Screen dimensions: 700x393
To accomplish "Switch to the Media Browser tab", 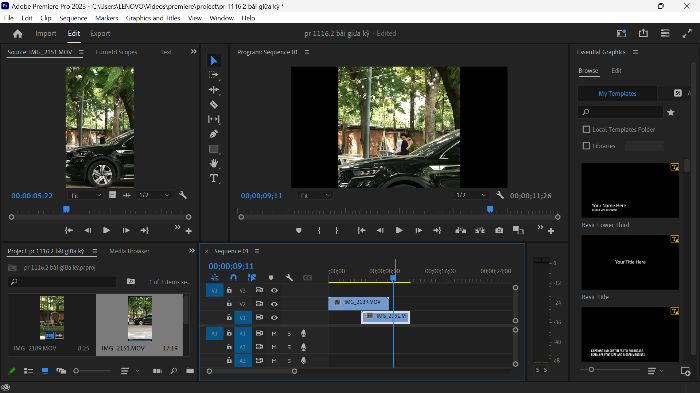I will point(129,251).
